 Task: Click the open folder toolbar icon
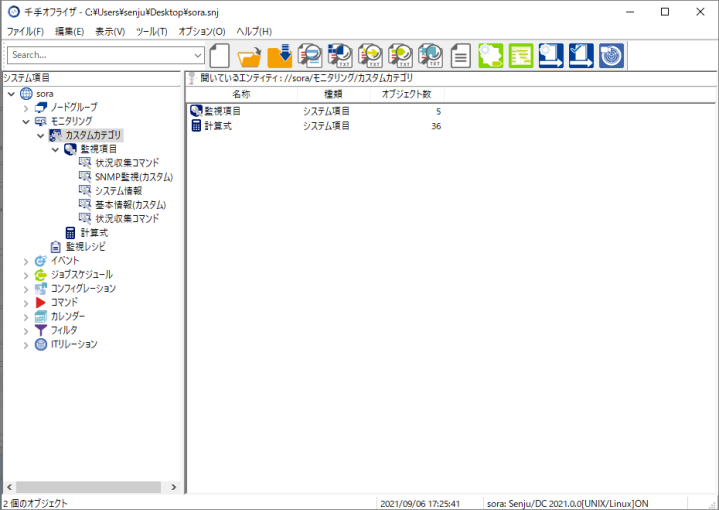pyautogui.click(x=249, y=57)
